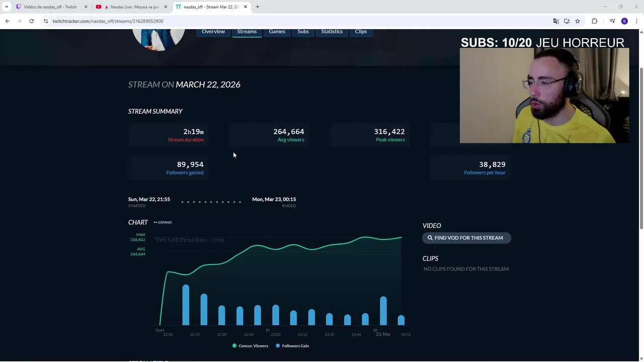Click the webcam overlay video
Image resolution: width=644 pixels, height=362 pixels.
(x=544, y=96)
